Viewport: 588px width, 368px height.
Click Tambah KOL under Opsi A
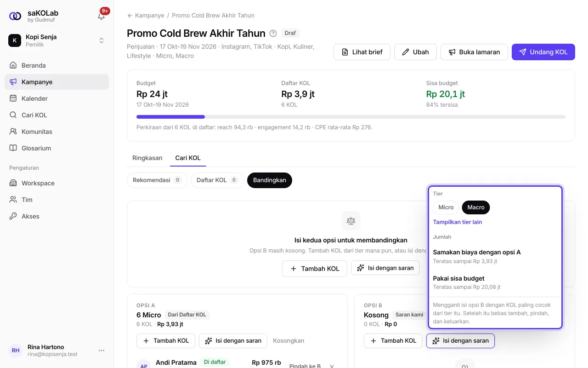pos(166,341)
